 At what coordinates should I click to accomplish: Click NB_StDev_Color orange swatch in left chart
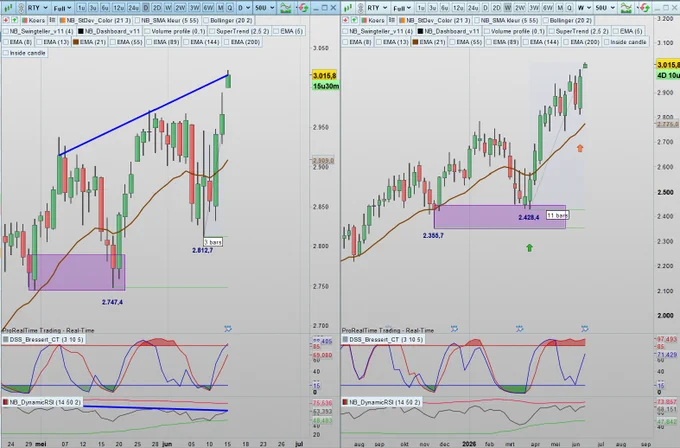63,20
